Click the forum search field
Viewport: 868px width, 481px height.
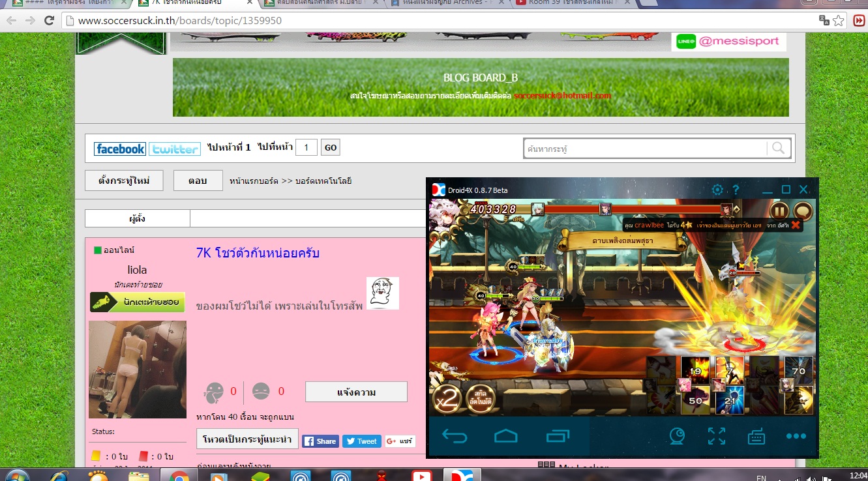646,149
